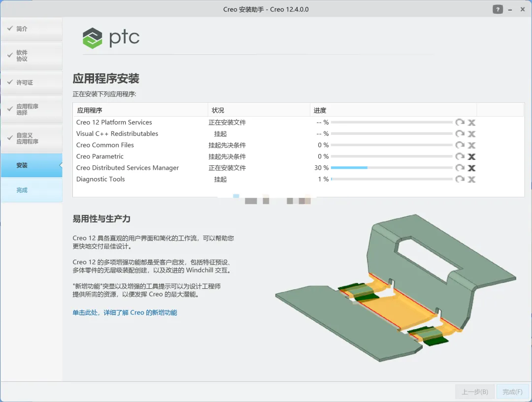This screenshot has height=402, width=532.
Task: Click the retry icon for Visual C++ Redistributables
Action: click(x=460, y=133)
